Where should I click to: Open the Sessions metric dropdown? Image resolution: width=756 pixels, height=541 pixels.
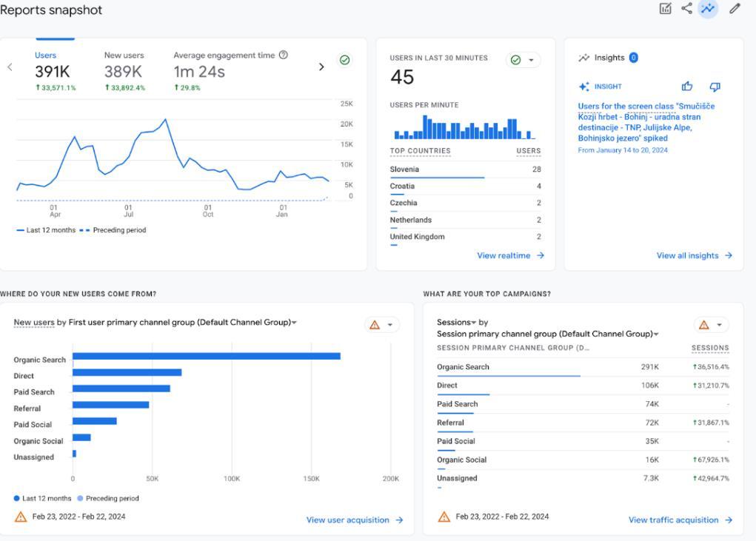pos(457,322)
